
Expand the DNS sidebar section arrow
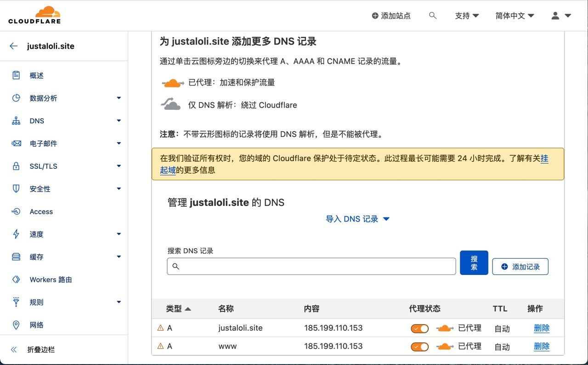[119, 121]
